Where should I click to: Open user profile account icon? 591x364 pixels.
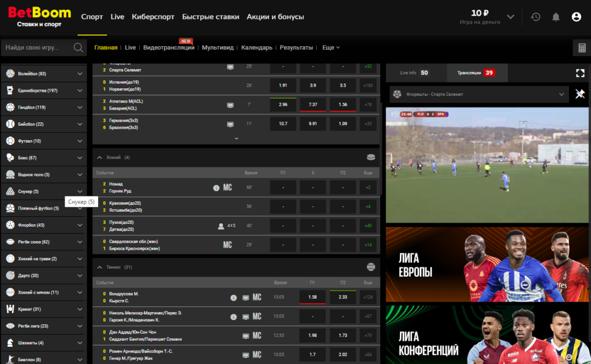point(577,17)
